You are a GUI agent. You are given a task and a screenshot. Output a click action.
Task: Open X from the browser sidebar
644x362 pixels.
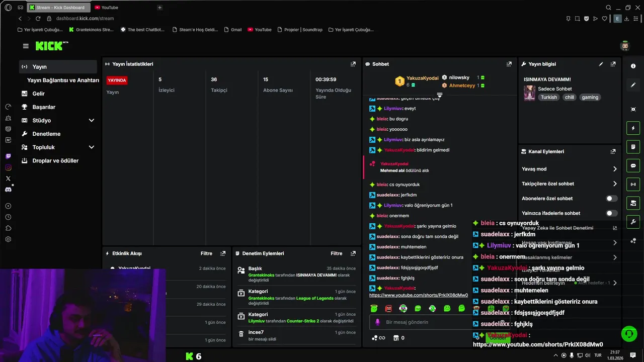tap(8, 178)
